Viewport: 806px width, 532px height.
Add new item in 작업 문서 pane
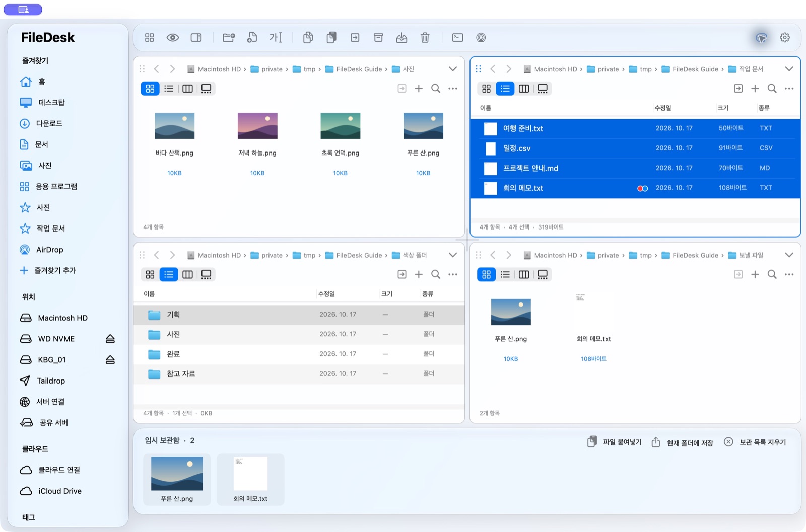pos(755,89)
